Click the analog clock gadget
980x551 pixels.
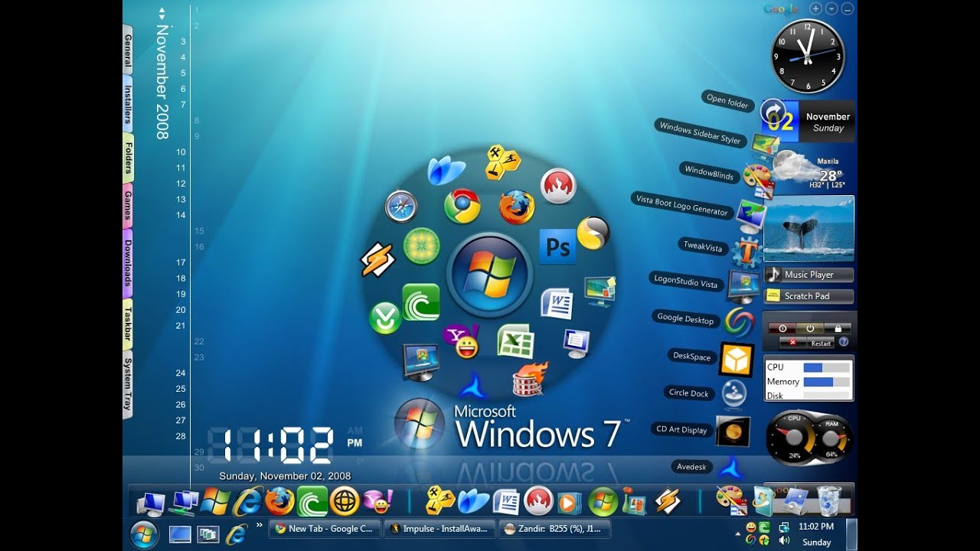coord(807,57)
